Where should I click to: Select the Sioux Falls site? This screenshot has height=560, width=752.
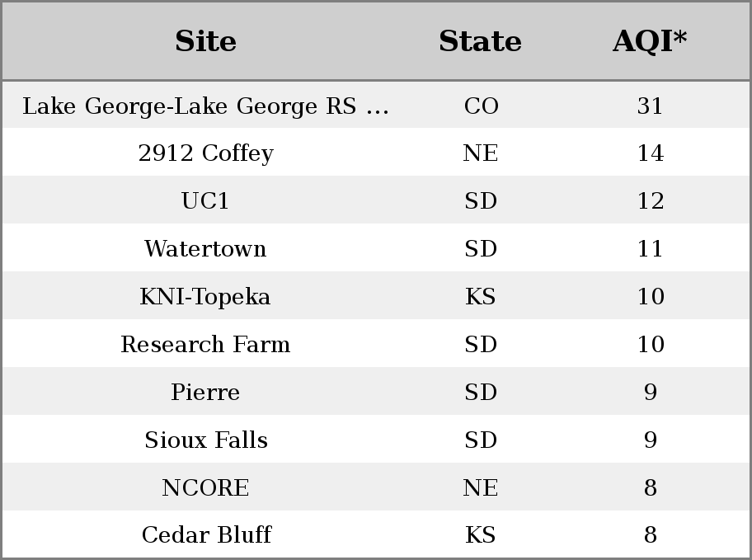tap(206, 440)
